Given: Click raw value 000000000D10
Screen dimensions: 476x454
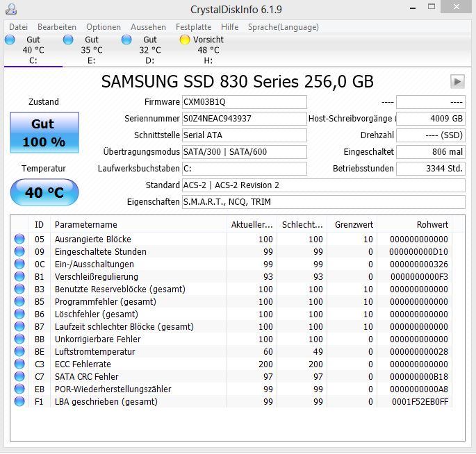Looking at the screenshot, I should click(418, 252).
